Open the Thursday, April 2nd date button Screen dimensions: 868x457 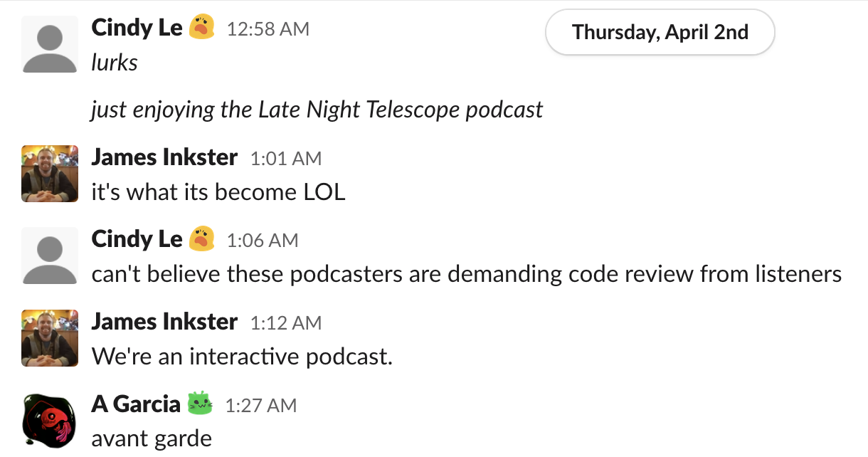tap(660, 32)
